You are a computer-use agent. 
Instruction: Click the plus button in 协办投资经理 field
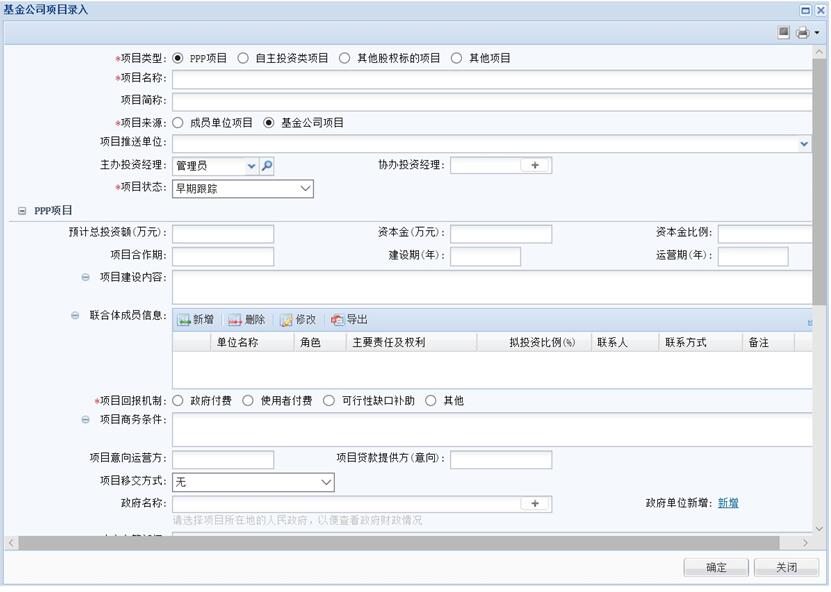click(x=535, y=166)
